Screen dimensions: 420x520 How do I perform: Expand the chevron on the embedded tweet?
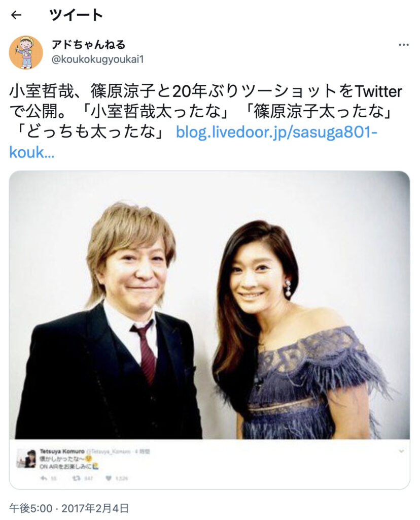tap(401, 451)
